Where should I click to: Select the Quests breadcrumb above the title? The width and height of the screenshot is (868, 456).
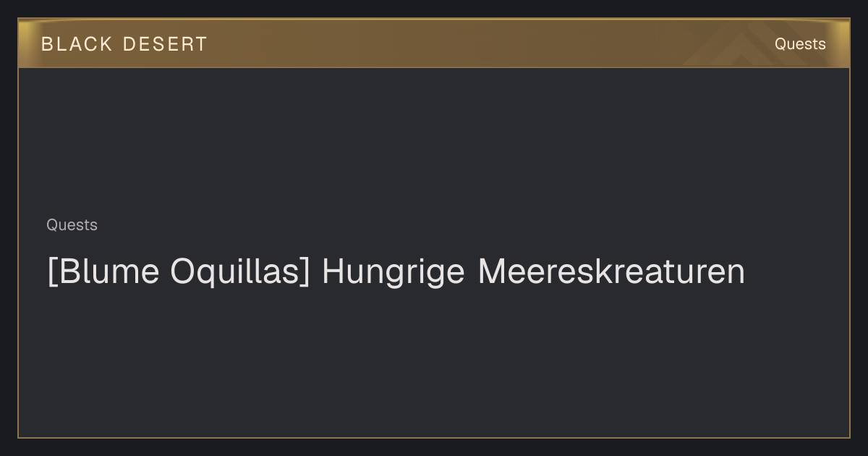pos(72,225)
